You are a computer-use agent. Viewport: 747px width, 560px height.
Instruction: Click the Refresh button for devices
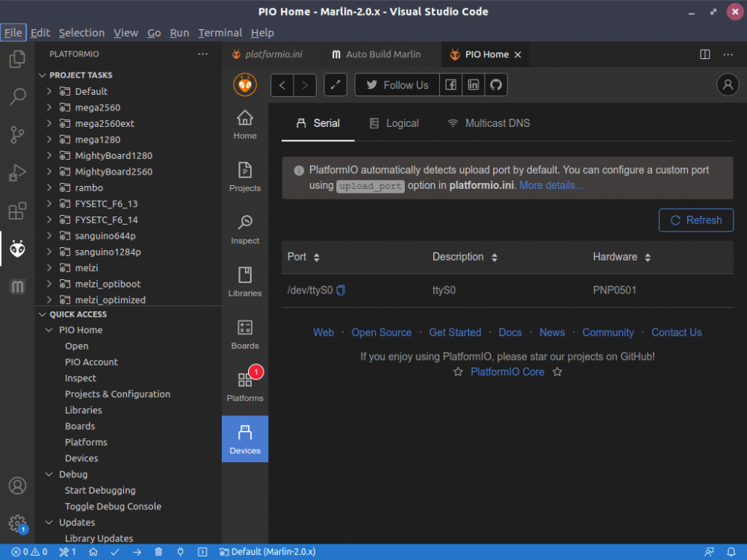pos(696,220)
